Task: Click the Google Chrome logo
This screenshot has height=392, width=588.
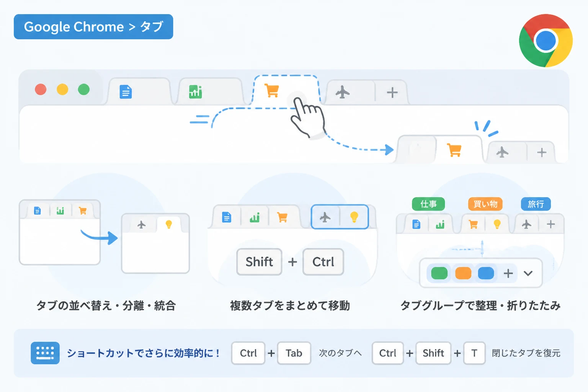Action: point(546,41)
